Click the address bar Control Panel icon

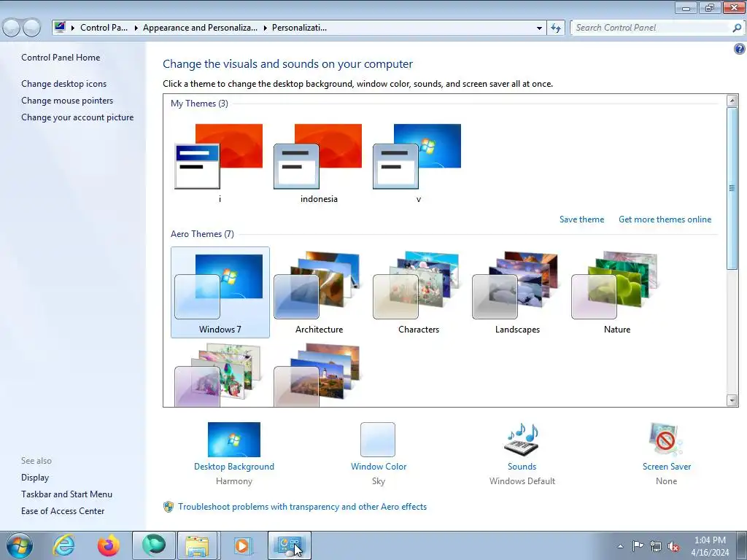[x=60, y=27]
